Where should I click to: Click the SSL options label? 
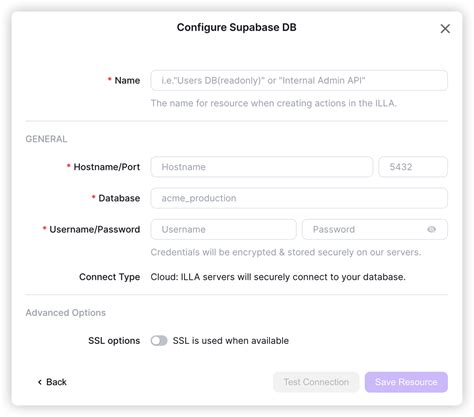[x=114, y=341]
